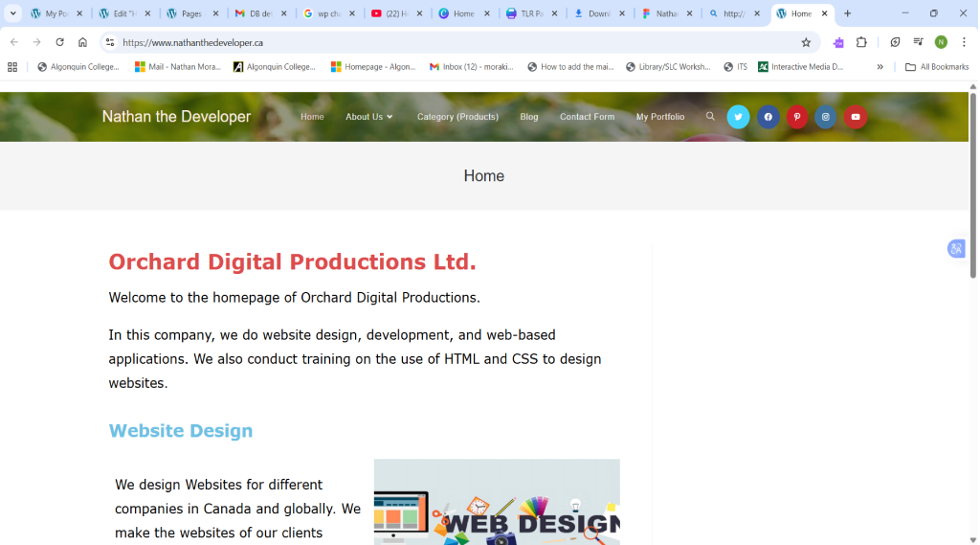Show more bookmarks via the overflow chevron

pyautogui.click(x=880, y=67)
